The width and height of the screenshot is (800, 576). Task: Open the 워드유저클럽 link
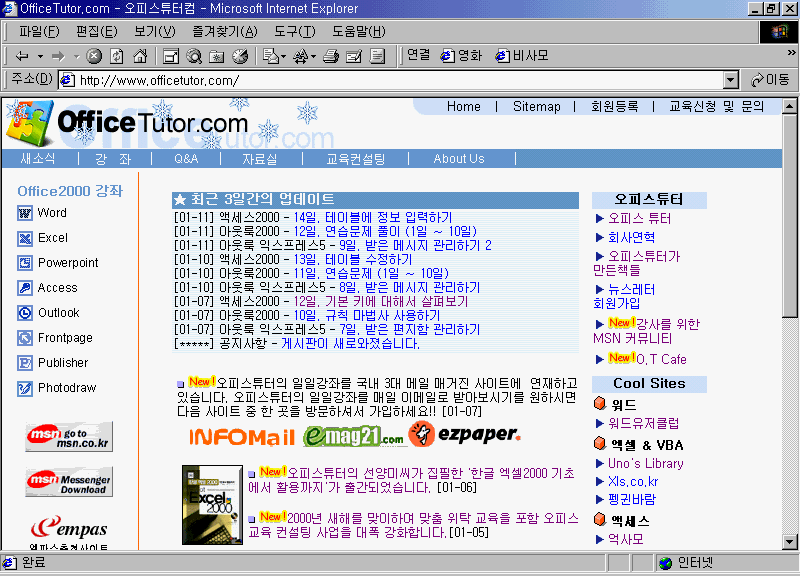643,423
